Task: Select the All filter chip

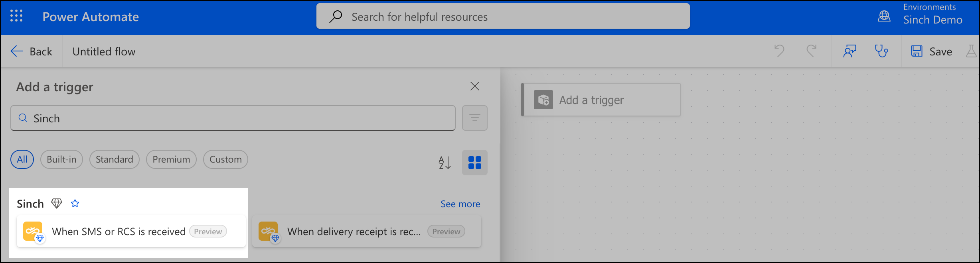Action: click(22, 159)
